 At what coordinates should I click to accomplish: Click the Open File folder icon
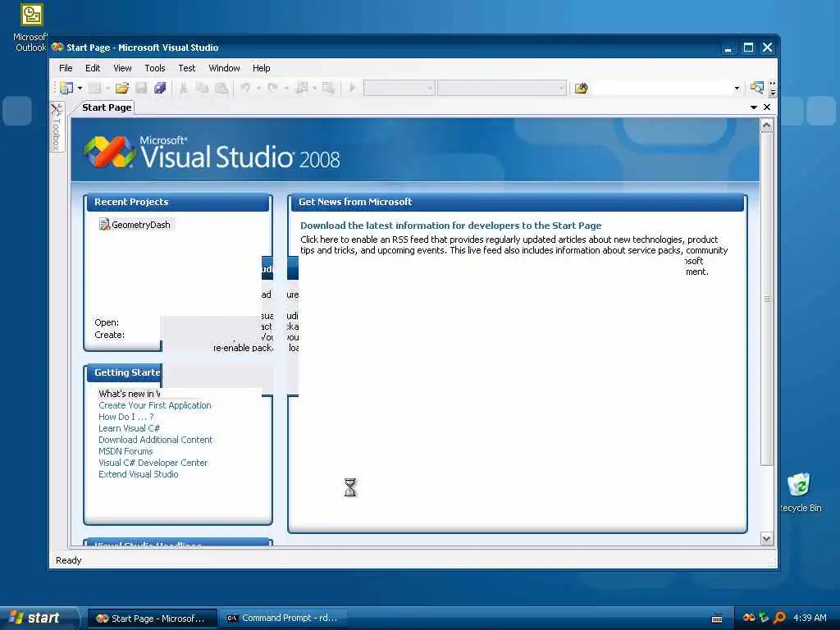[122, 88]
